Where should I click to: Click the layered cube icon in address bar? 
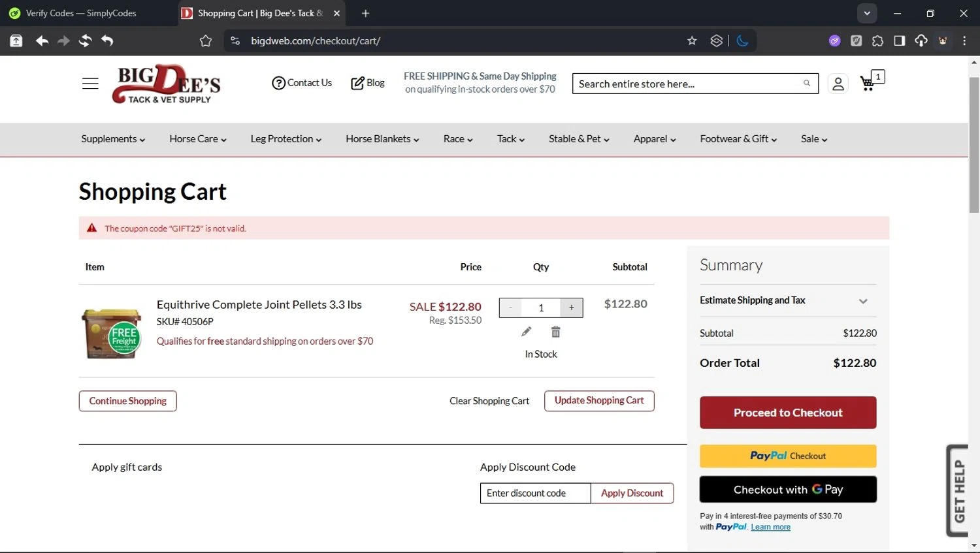[716, 40]
